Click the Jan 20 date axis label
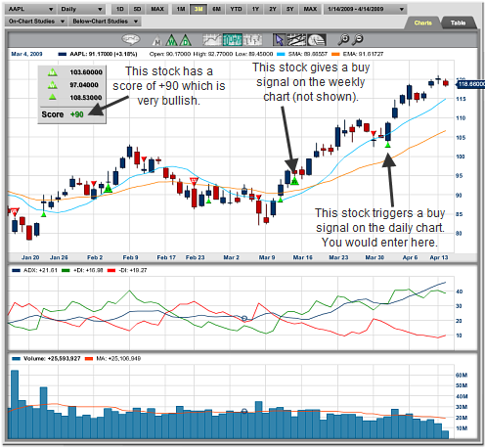This screenshot has height=448, width=485. (30, 257)
